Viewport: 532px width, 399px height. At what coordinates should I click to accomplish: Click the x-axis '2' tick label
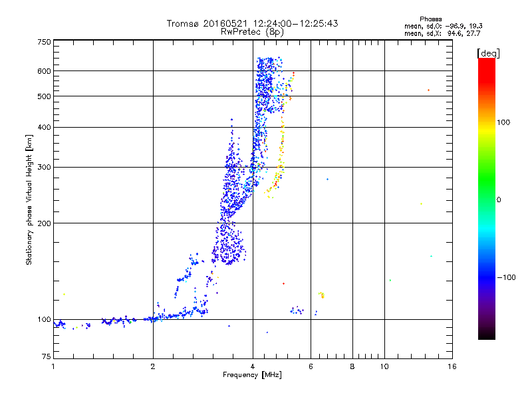[x=153, y=366]
